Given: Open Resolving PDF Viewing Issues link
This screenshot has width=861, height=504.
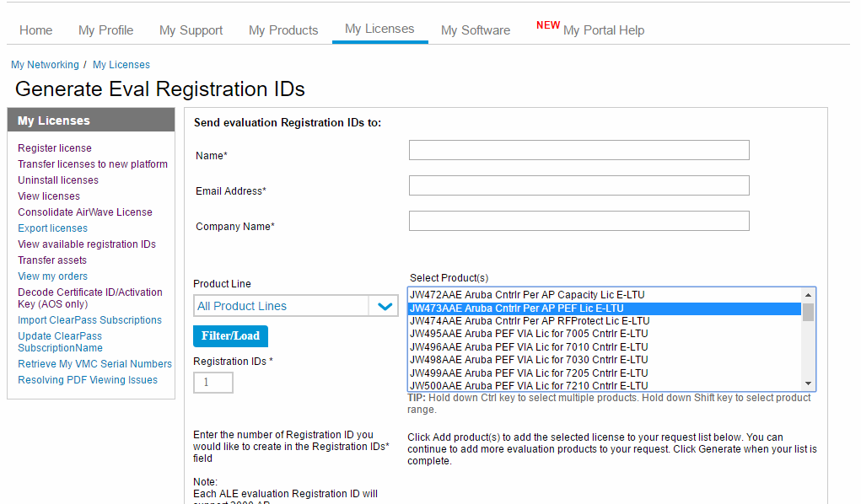Looking at the screenshot, I should 88,380.
